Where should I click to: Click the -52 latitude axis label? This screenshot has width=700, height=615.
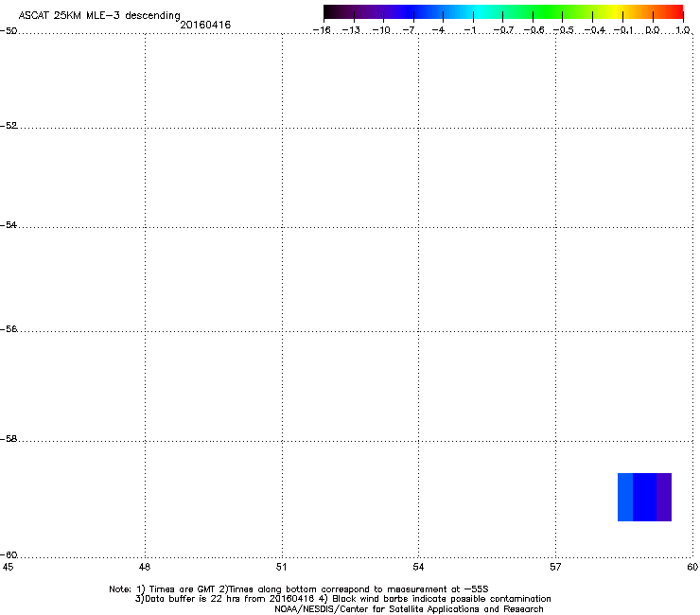tap(9, 126)
